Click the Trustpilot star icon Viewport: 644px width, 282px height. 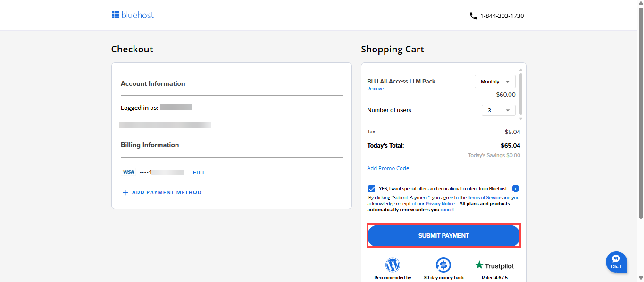479,265
